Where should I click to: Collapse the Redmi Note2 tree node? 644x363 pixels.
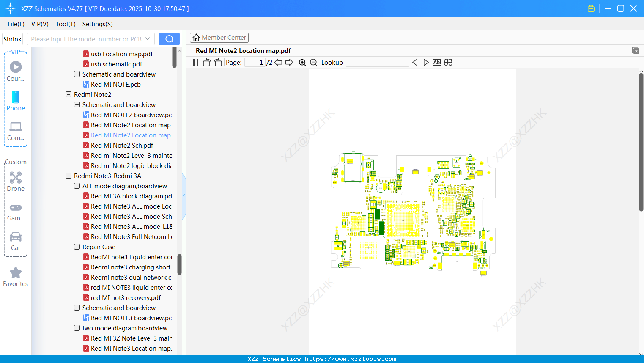(x=69, y=94)
